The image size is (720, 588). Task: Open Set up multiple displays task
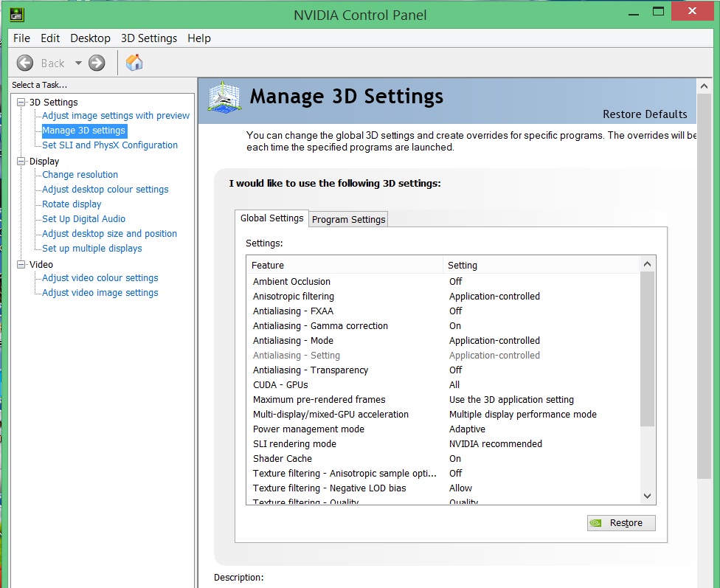[91, 248]
